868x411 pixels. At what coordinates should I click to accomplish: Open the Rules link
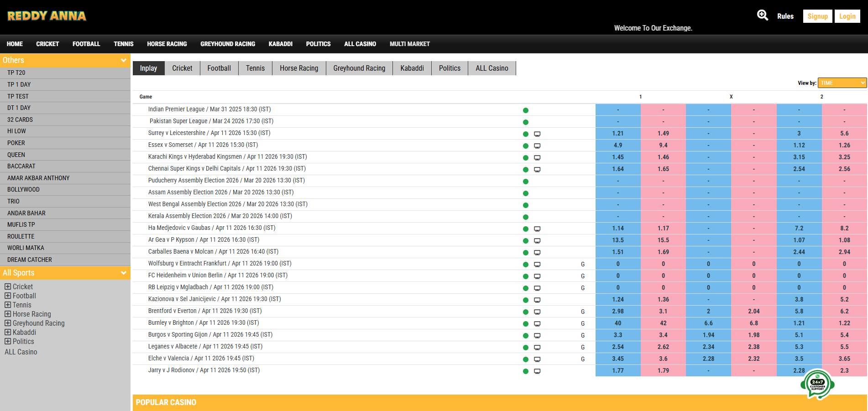[785, 16]
